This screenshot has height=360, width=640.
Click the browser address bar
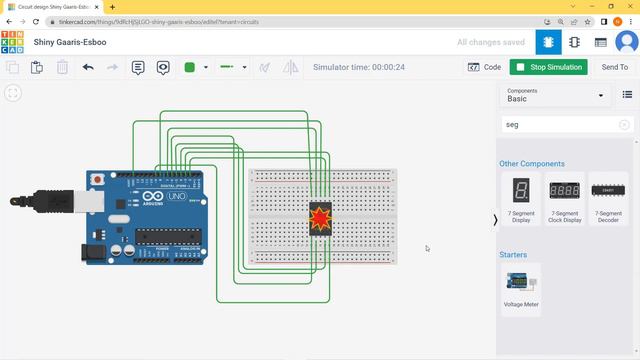click(294, 22)
